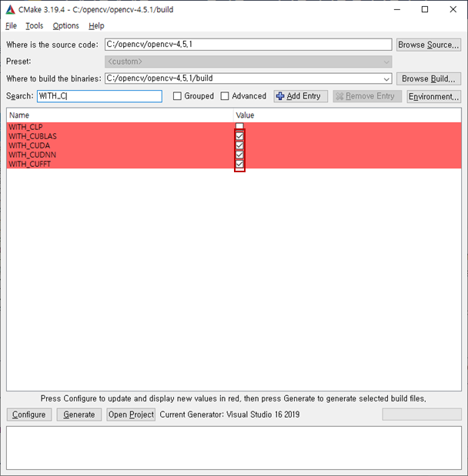Click the blue plus Add Entry icon
Viewport: 468px width, 476px height.
coord(280,96)
